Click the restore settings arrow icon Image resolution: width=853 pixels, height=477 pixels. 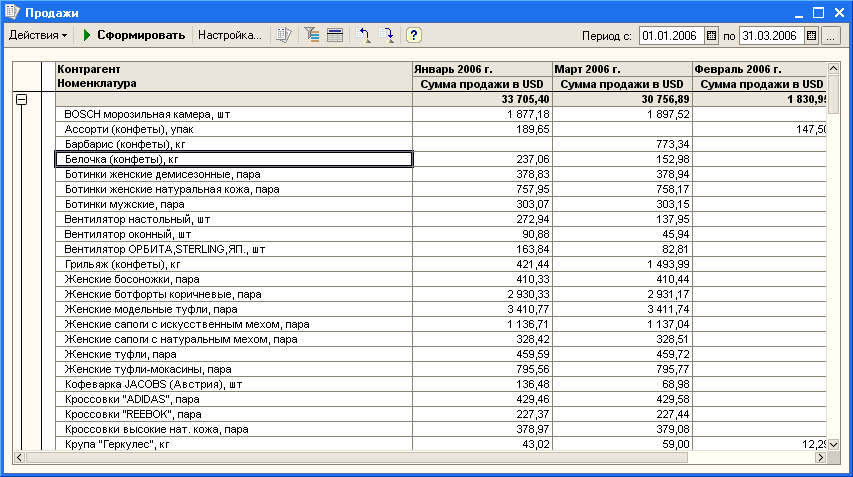click(x=363, y=35)
